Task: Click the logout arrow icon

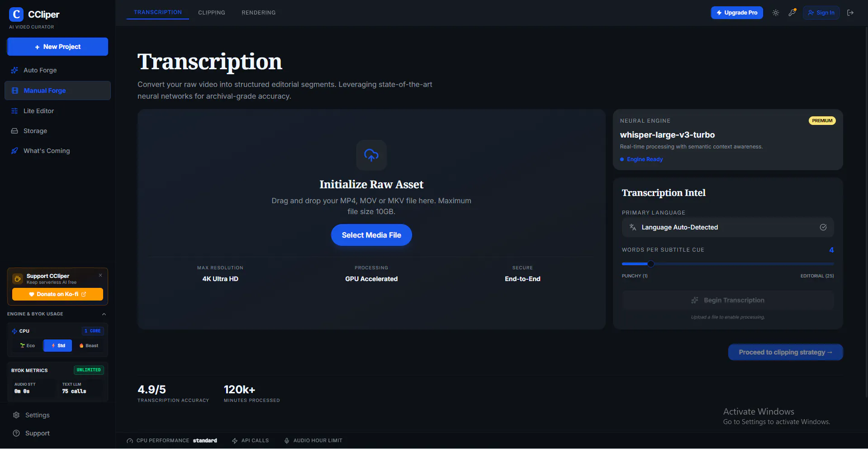Action: coord(850,13)
